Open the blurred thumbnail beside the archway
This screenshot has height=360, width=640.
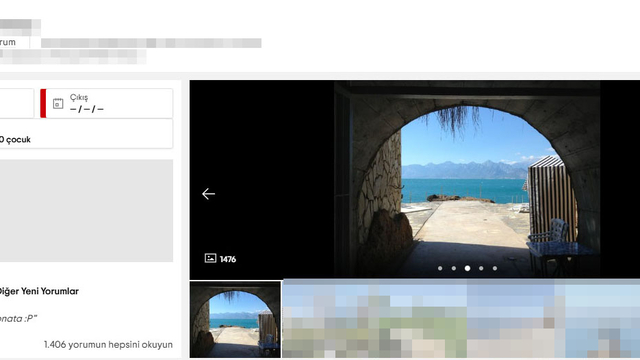click(461, 318)
